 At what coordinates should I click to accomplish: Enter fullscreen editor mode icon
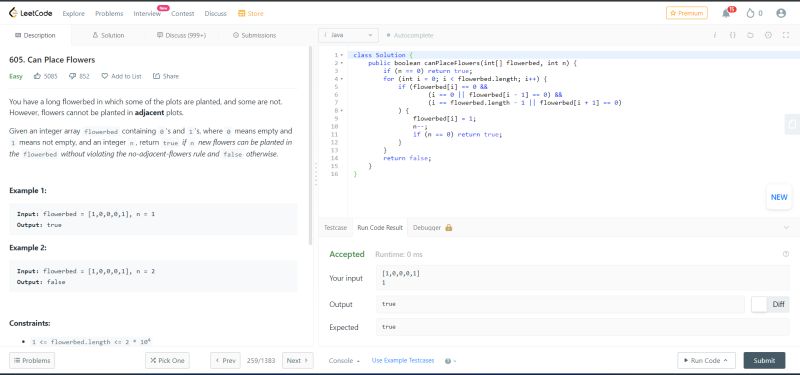pyautogui.click(x=786, y=35)
